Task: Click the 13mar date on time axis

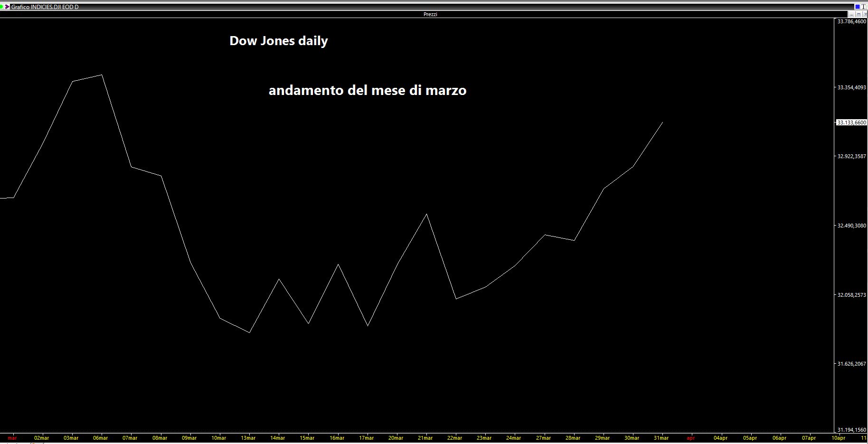Action: coord(248,438)
